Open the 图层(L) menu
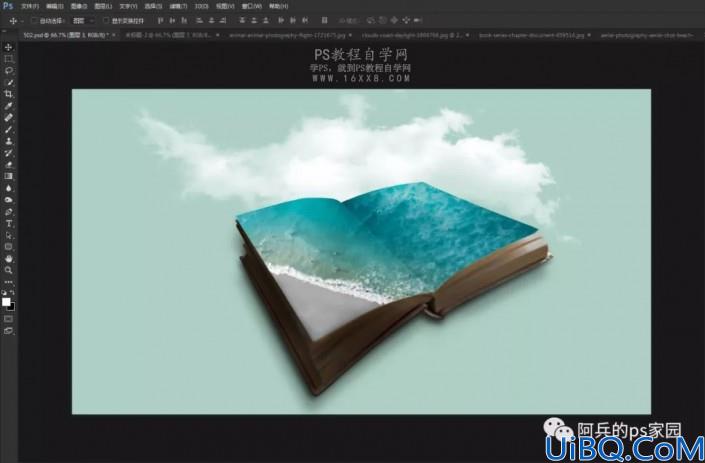The image size is (705, 463). (103, 6)
